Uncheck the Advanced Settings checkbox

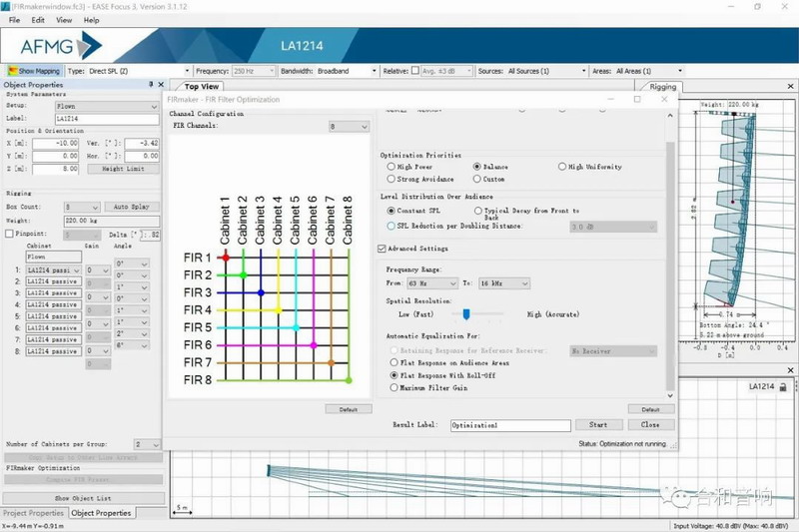[382, 249]
